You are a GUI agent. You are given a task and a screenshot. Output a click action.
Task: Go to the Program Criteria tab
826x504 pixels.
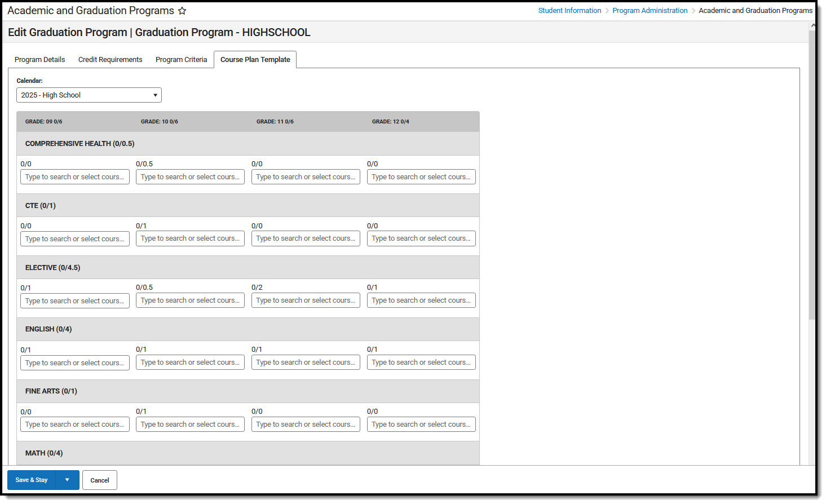(181, 60)
